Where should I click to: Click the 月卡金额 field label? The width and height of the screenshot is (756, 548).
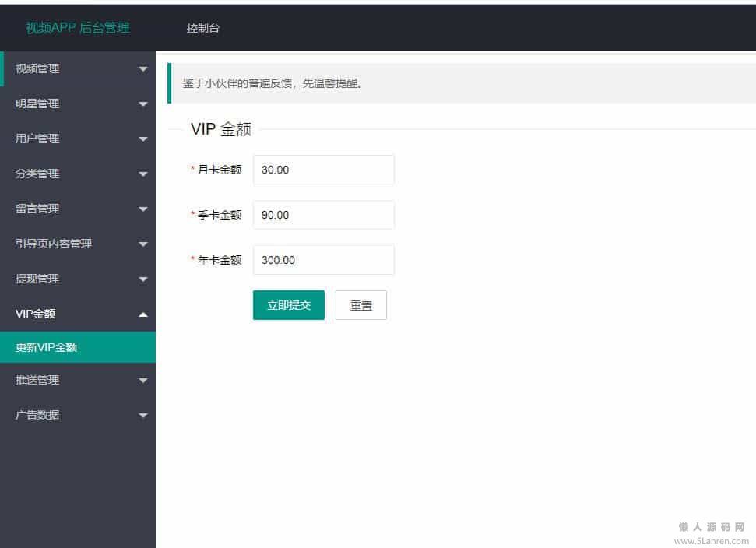point(220,170)
